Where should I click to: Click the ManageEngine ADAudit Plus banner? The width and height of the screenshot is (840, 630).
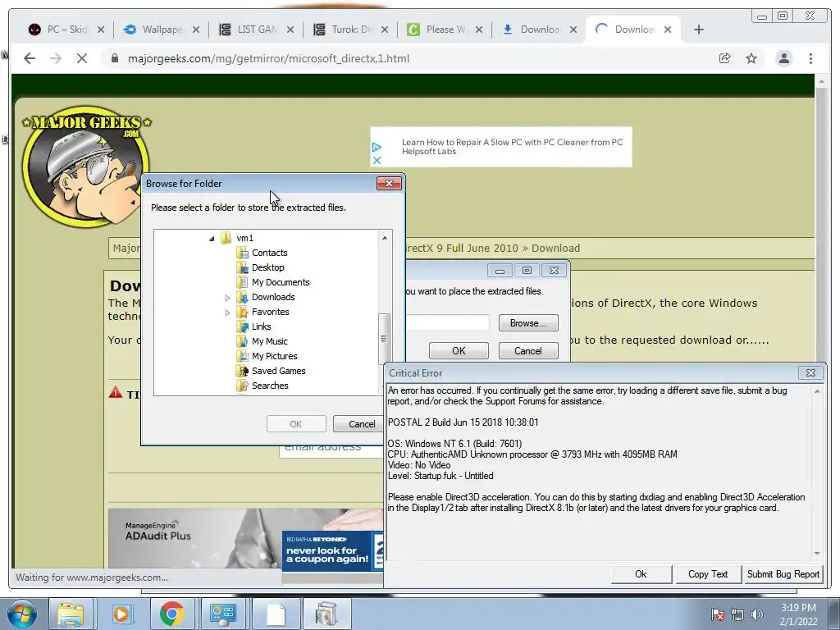[x=195, y=537]
